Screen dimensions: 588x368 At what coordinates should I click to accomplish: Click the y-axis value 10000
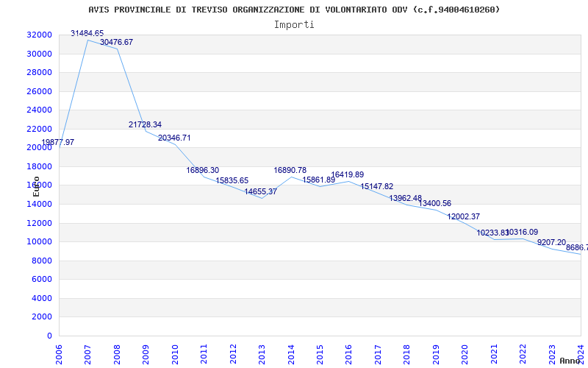tap(40, 242)
